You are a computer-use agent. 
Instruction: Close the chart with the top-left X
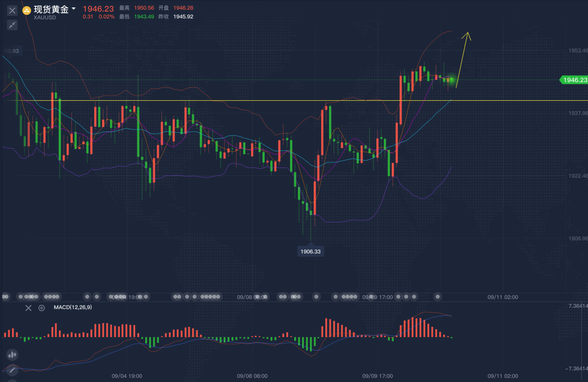[13, 10]
